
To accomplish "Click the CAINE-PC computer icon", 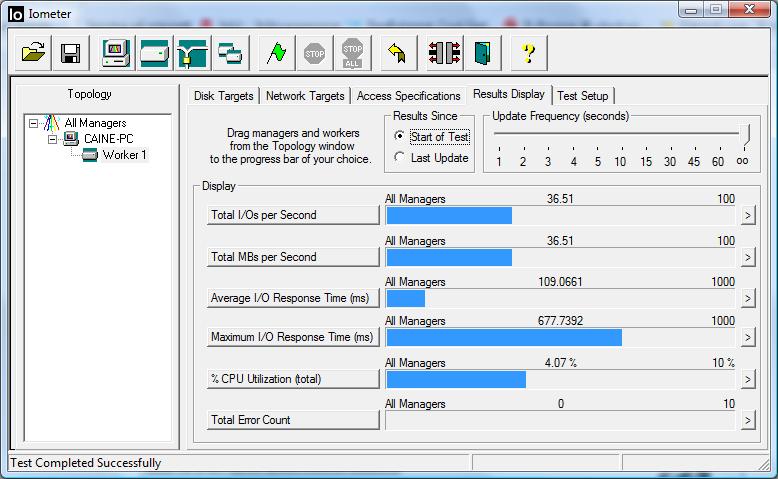I will 71,138.
